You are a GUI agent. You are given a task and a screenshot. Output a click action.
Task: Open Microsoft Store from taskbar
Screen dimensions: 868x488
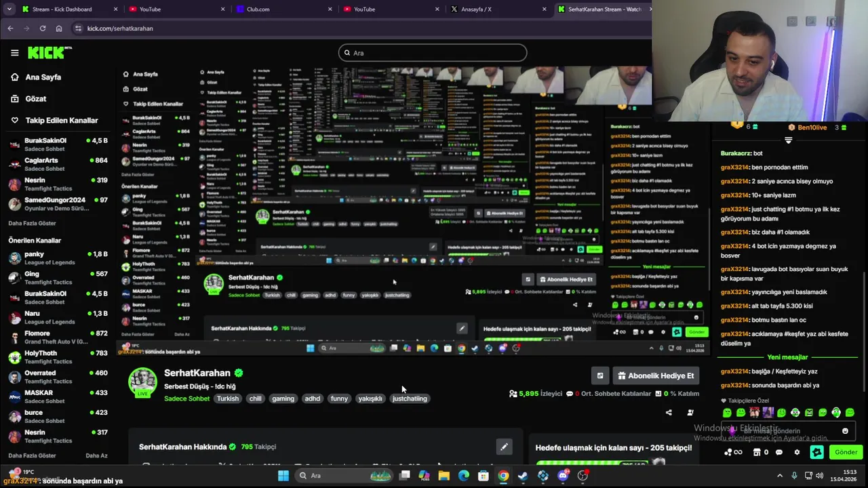click(x=484, y=476)
